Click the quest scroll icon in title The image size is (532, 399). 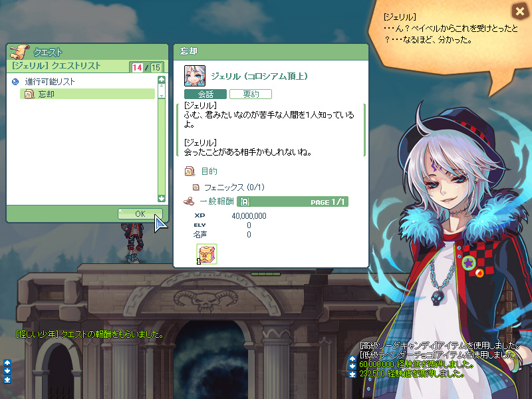tap(20, 52)
